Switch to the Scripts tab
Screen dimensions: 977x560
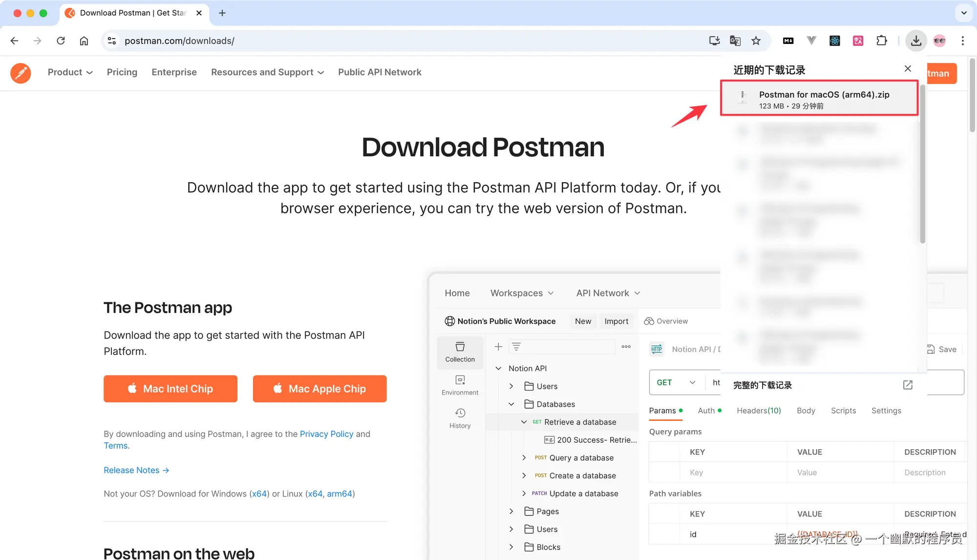[844, 411]
